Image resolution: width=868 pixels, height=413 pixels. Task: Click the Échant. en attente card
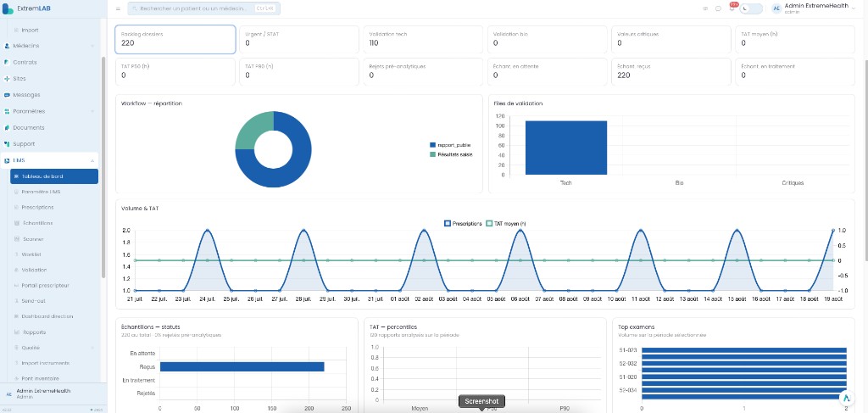(548, 71)
